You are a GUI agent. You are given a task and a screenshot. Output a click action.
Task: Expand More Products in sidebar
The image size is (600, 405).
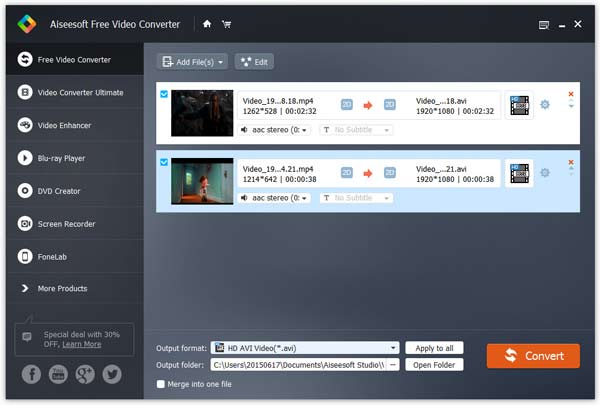coord(75,288)
